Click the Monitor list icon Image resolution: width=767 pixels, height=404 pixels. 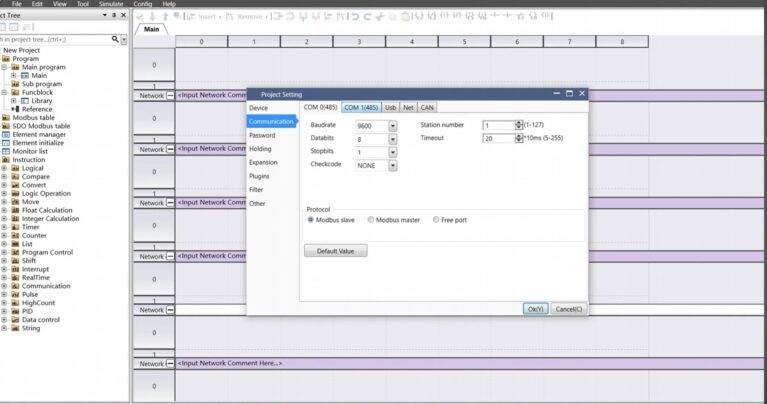(6, 151)
